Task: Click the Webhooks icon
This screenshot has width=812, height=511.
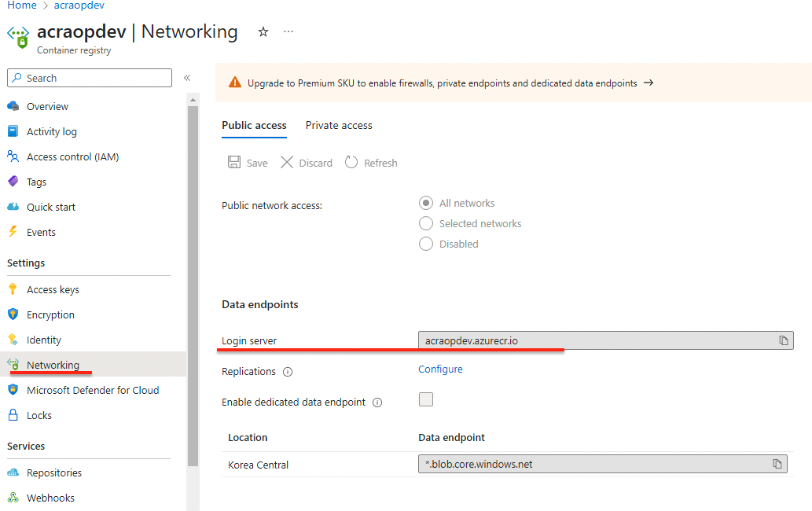Action: pos(13,497)
